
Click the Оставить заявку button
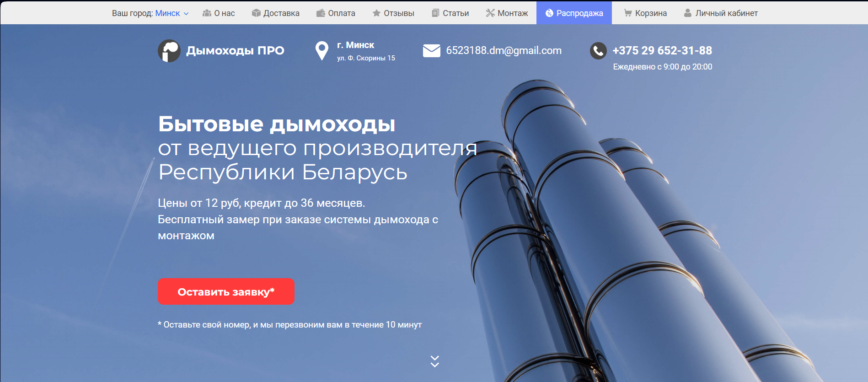[226, 291]
